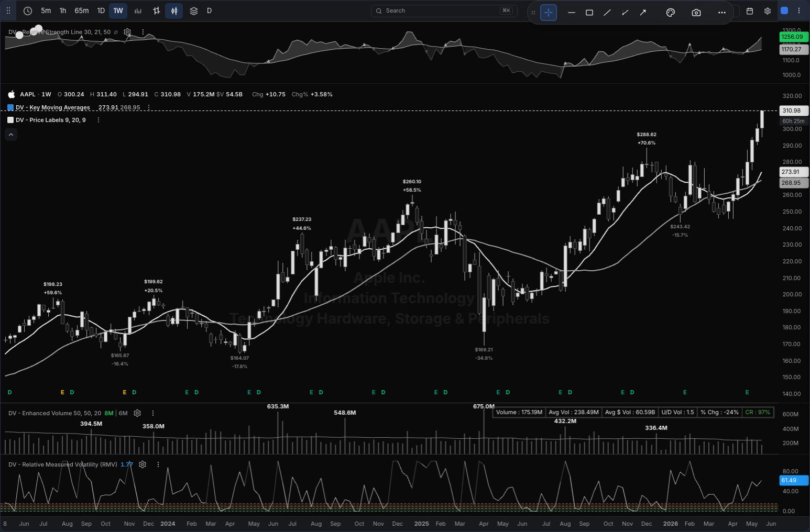This screenshot has width=810, height=532.
Task: Collapse the indicator legend chevron
Action: [x=11, y=135]
